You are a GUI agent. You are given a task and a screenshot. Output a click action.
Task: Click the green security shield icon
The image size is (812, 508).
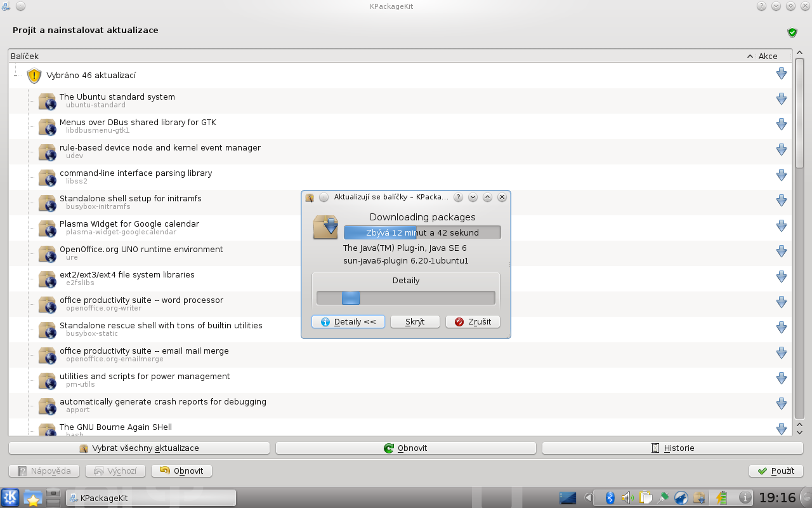click(792, 32)
